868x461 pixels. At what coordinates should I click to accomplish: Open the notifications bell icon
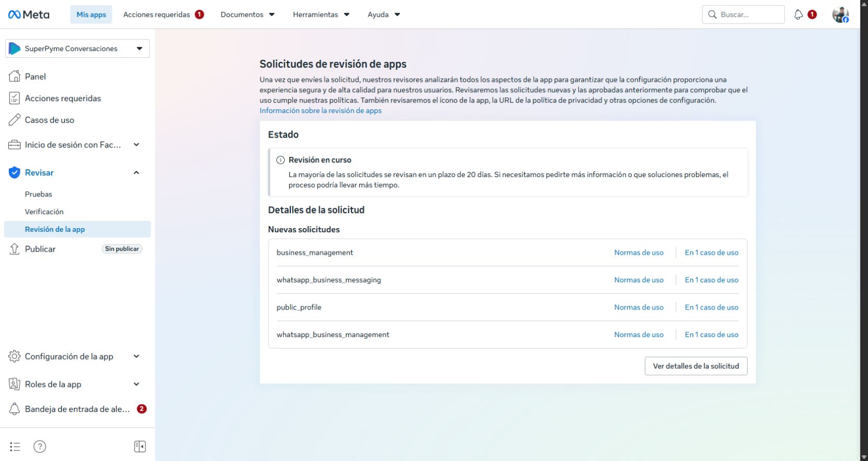(x=798, y=15)
